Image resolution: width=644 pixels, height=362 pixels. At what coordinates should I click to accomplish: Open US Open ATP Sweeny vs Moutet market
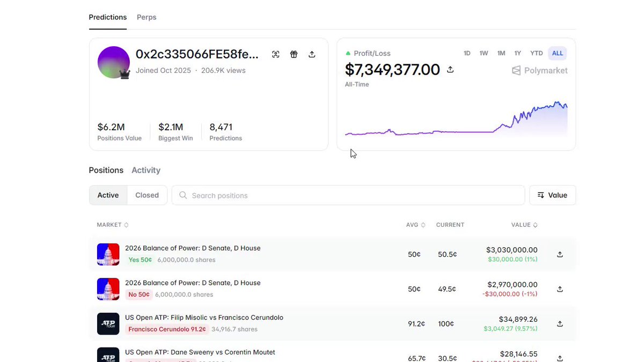(200, 352)
